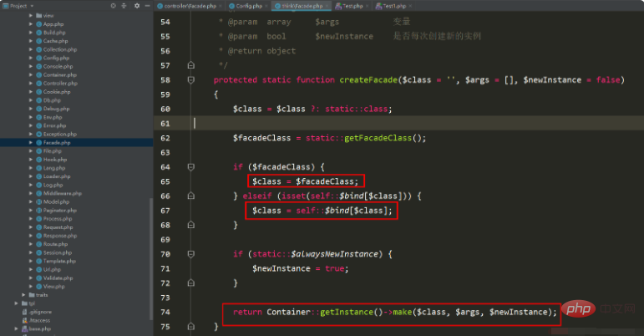Click the Paginator.php abstract class icon
Viewport: 644px width, 336px height.
click(x=39, y=211)
